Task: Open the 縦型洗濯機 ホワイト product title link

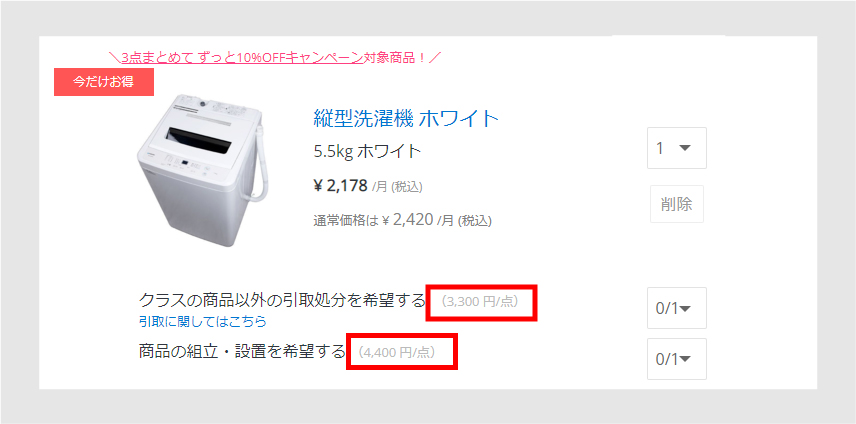Action: pos(406,118)
